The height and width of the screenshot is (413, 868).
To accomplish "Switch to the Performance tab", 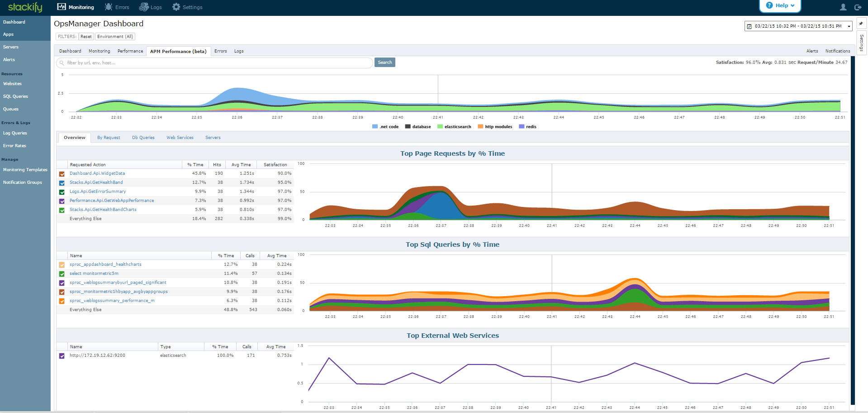I will [x=130, y=51].
